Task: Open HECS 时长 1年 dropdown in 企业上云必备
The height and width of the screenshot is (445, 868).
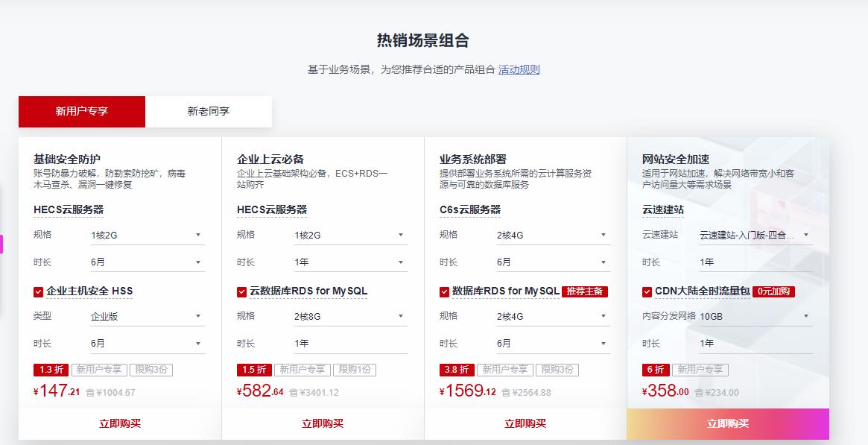Action: (x=350, y=262)
